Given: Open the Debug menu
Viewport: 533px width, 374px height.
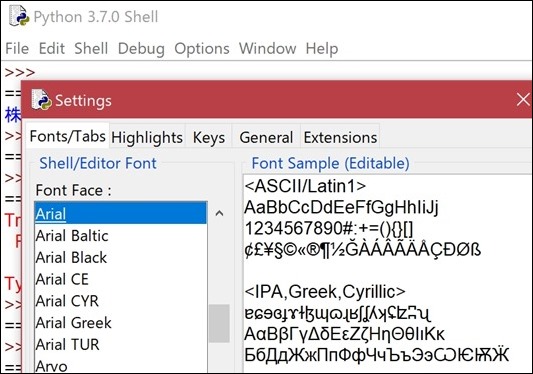Looking at the screenshot, I should click(141, 49).
